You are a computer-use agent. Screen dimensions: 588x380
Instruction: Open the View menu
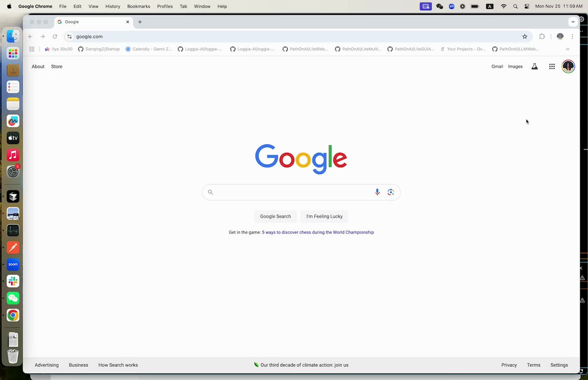click(93, 6)
